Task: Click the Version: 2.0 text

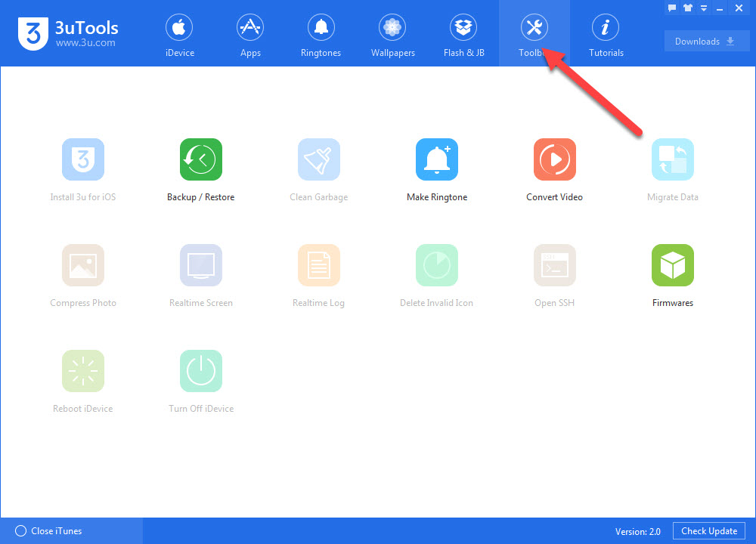Action: click(637, 531)
